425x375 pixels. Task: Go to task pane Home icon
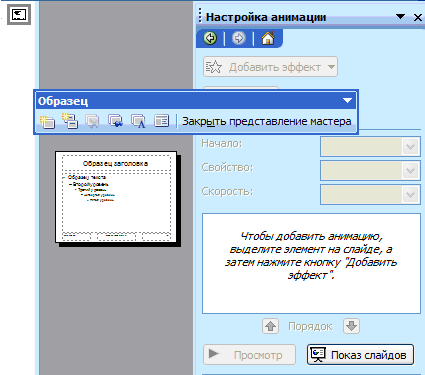(268, 38)
